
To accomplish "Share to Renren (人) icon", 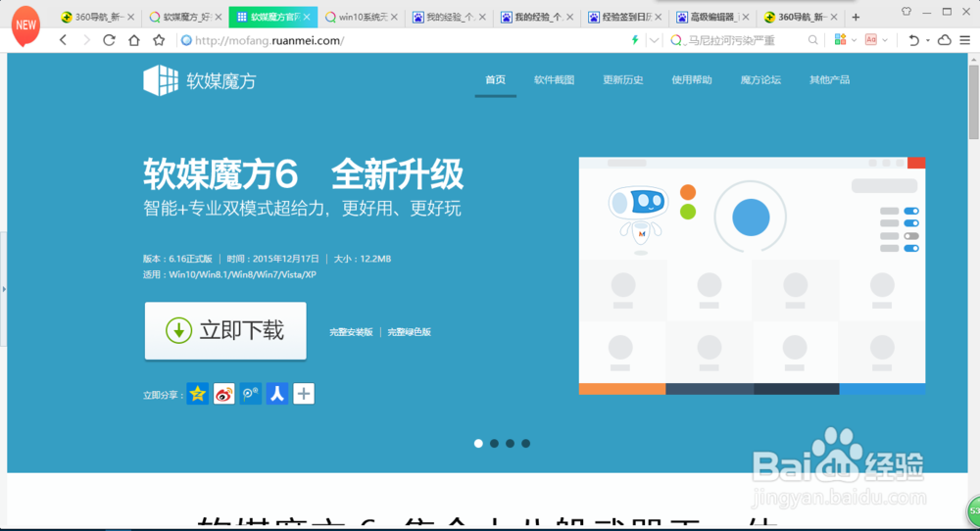I will pos(277,394).
